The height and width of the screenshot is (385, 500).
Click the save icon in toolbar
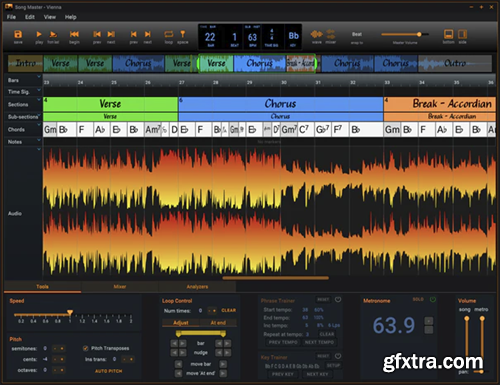18,34
